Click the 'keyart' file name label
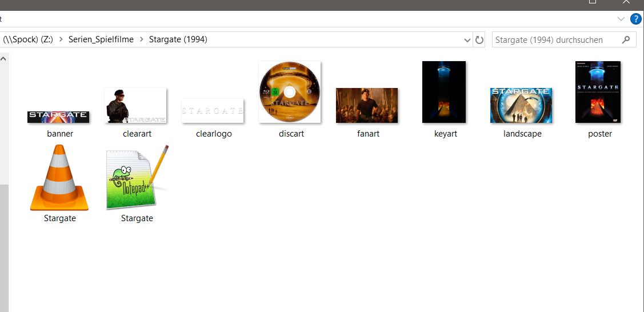The image size is (644, 312). coord(446,134)
